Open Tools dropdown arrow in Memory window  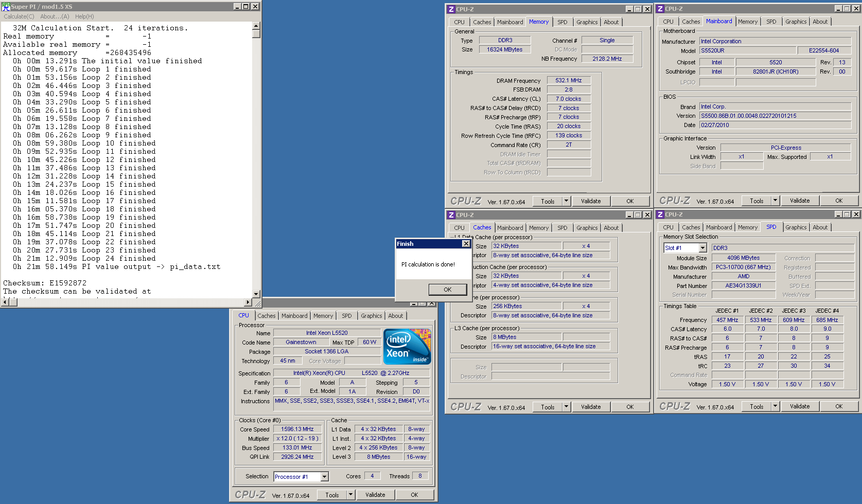(x=566, y=201)
